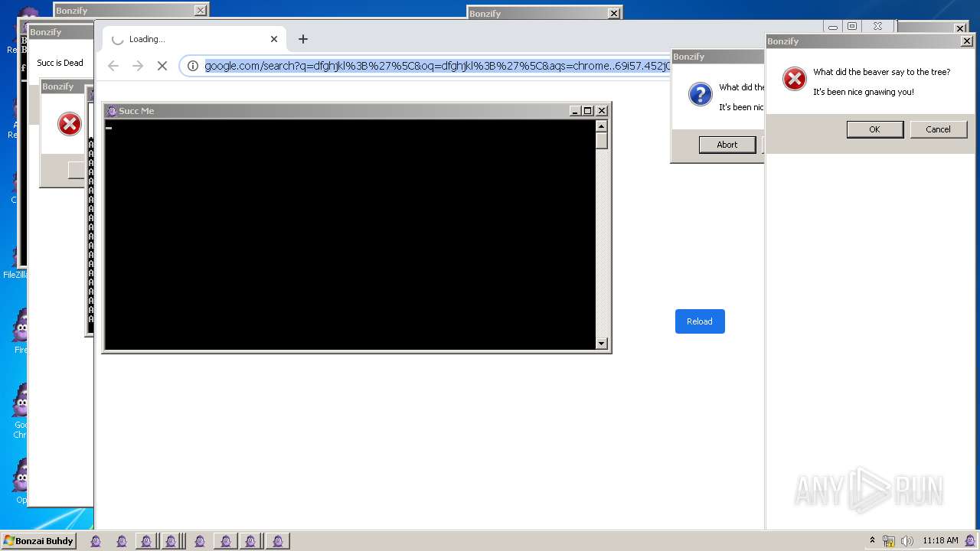Image resolution: width=980 pixels, height=551 pixels.
Task: Click the fourth Bonzi taskbar button
Action: (x=171, y=541)
